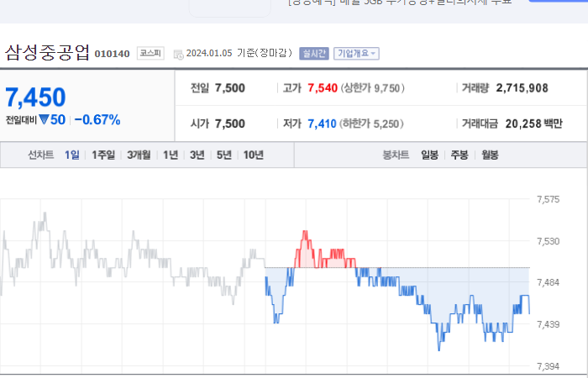Click the 전일 value 7,500
This screenshot has height=378, width=588.
tap(230, 88)
